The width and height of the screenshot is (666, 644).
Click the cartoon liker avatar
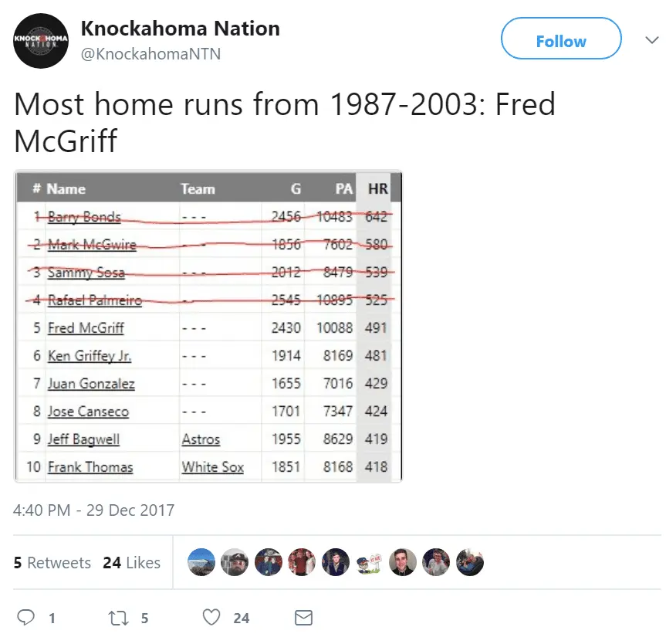click(x=370, y=563)
